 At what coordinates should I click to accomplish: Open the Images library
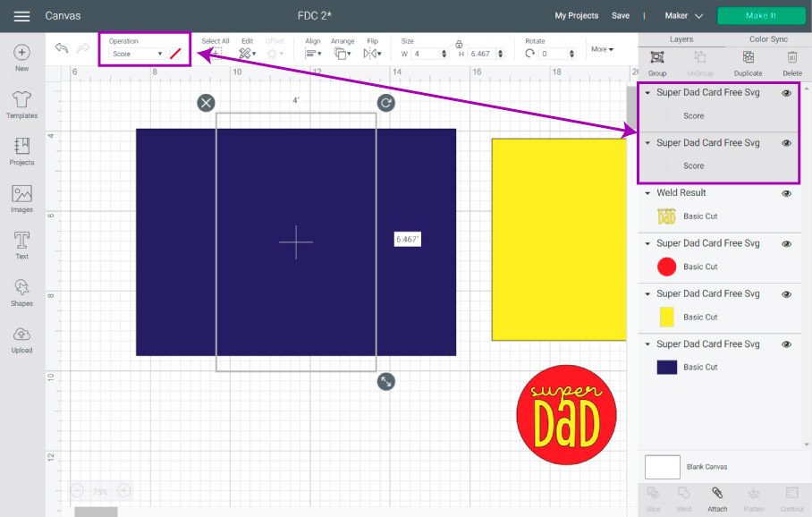click(21, 199)
